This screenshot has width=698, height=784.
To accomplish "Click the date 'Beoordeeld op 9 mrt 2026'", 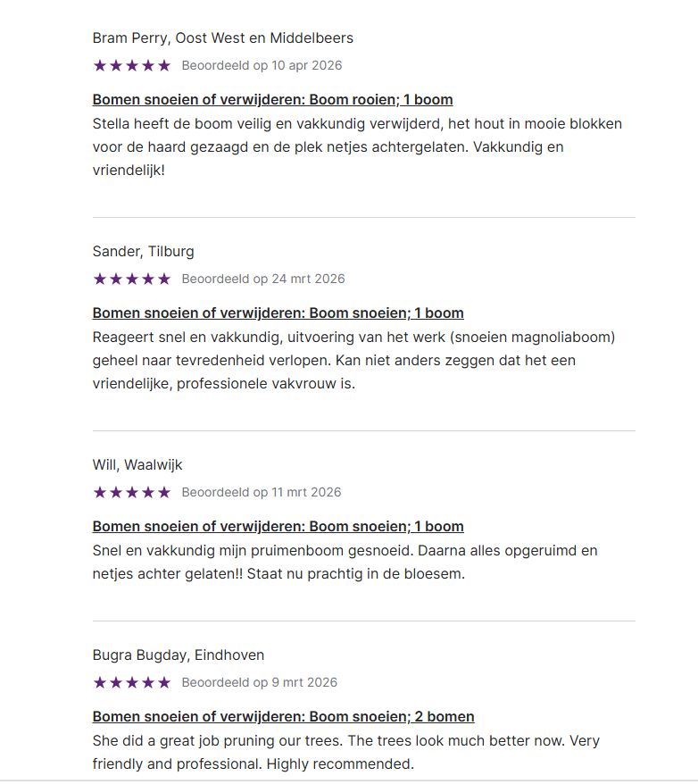I will pyautogui.click(x=260, y=682).
